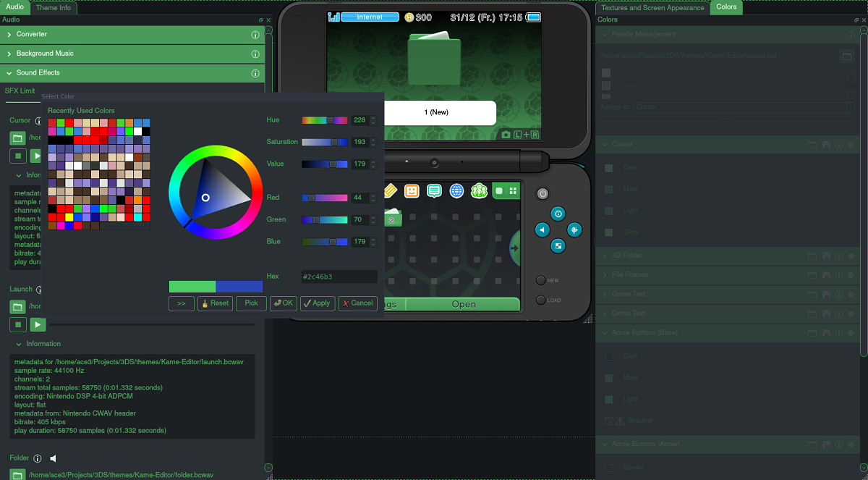Viewport: 868px width, 480px height.
Task: Toggle visibility of the File Frames group
Action: tap(851, 275)
